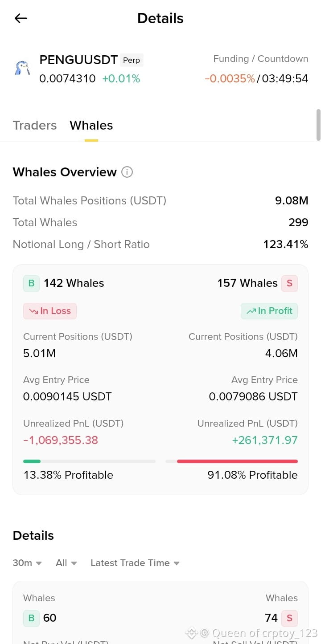321x644 pixels.
Task: Tap the S badge next to 74
Action: click(289, 618)
